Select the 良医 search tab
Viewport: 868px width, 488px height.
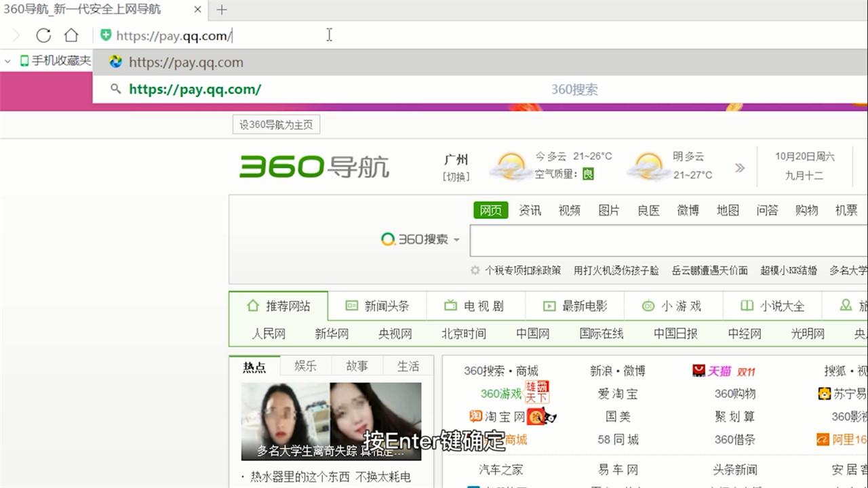click(648, 211)
